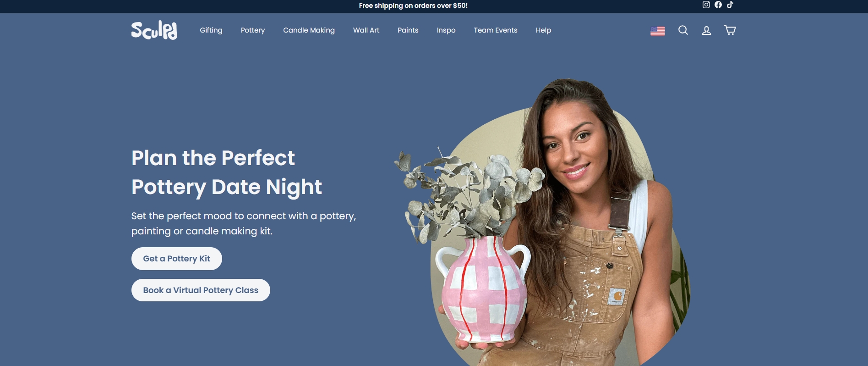Image resolution: width=868 pixels, height=366 pixels.
Task: Open the Inspo nav item
Action: [x=446, y=30]
